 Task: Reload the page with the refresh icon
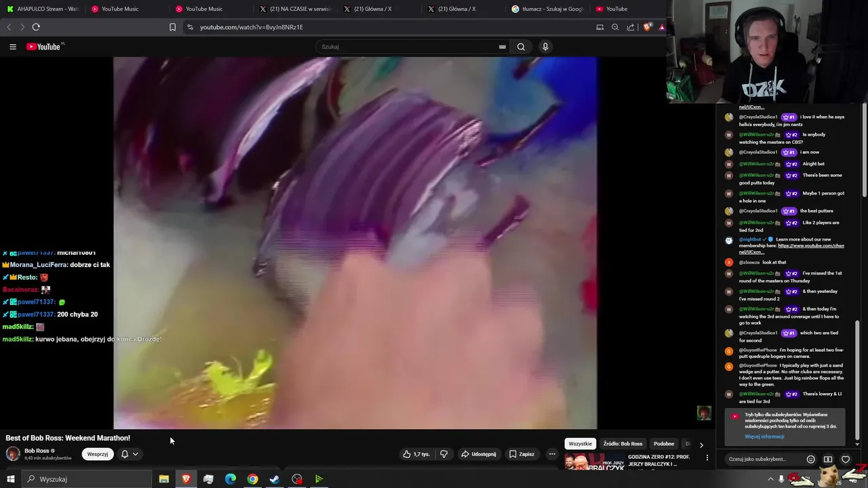click(36, 27)
